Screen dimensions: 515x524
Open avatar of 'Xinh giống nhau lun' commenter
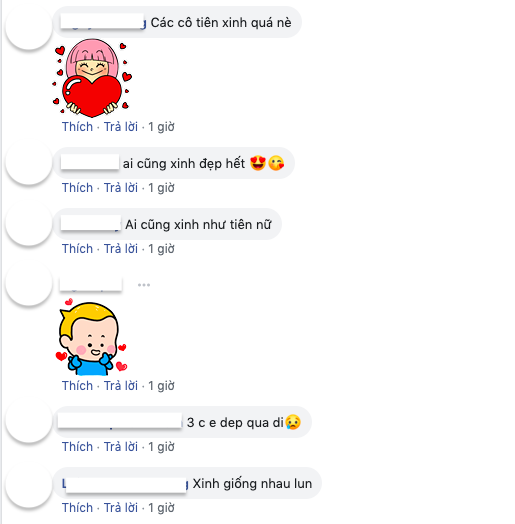click(x=29, y=484)
